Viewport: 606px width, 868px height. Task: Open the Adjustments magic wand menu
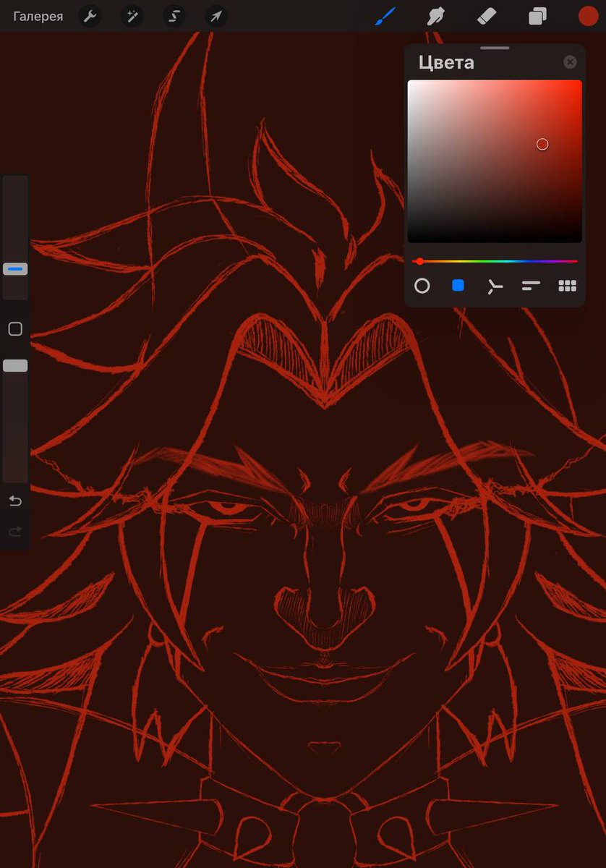132,16
